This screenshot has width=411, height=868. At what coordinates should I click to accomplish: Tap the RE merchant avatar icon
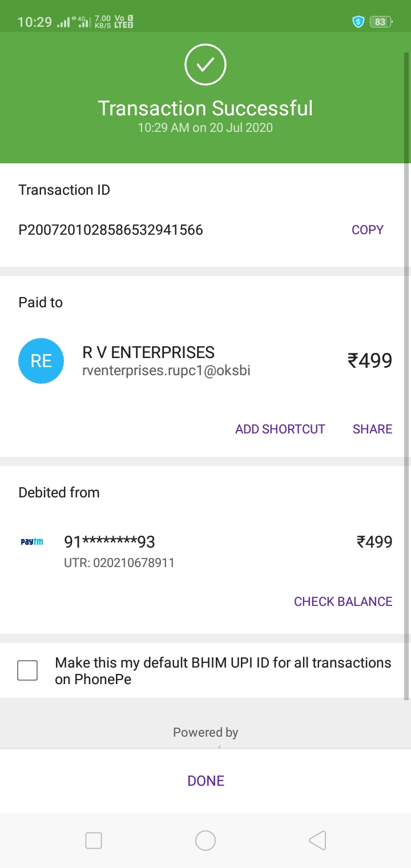tap(41, 360)
